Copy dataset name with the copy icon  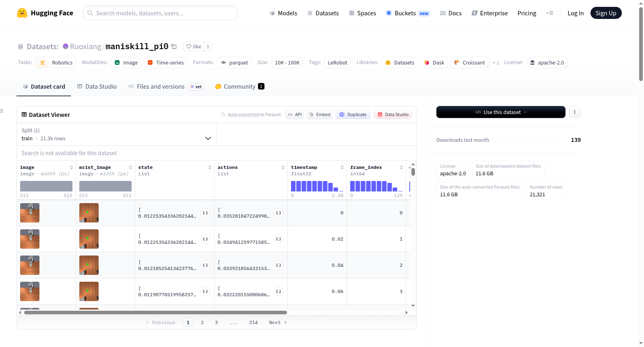pos(174,46)
